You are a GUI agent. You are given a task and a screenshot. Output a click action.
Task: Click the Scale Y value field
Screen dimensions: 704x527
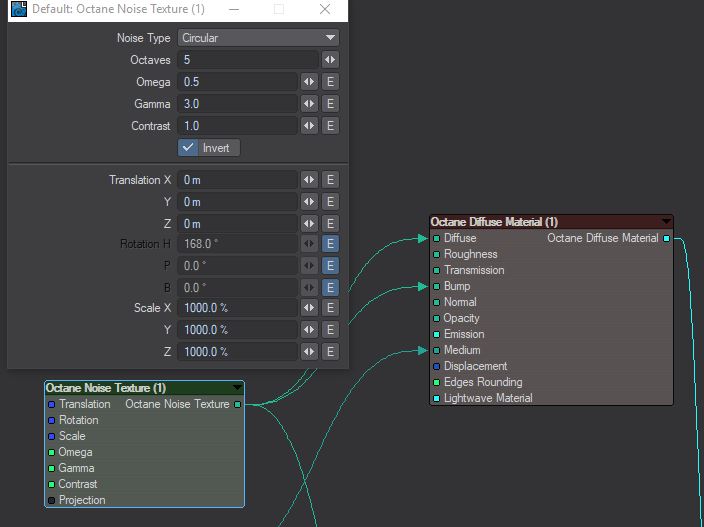pos(238,330)
